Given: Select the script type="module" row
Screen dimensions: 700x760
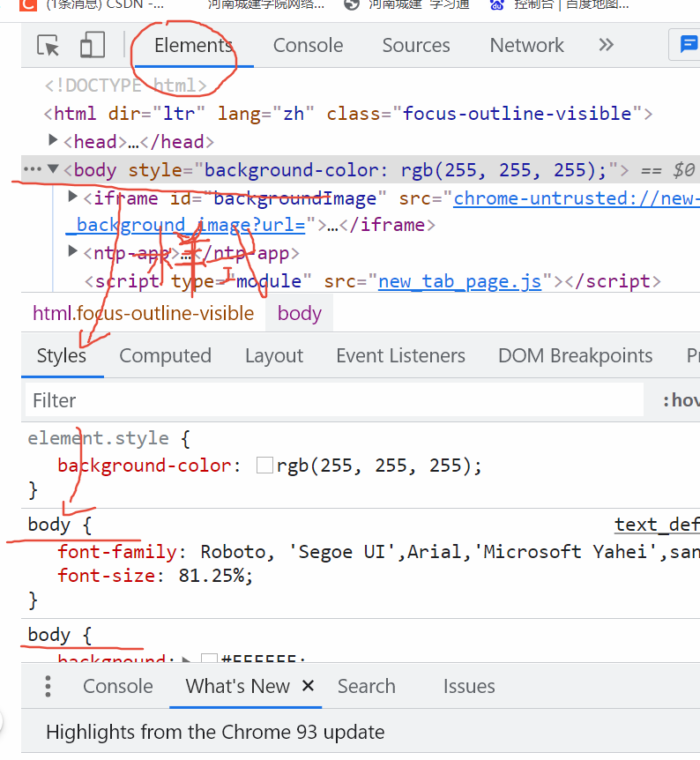Looking at the screenshot, I should click(372, 281).
